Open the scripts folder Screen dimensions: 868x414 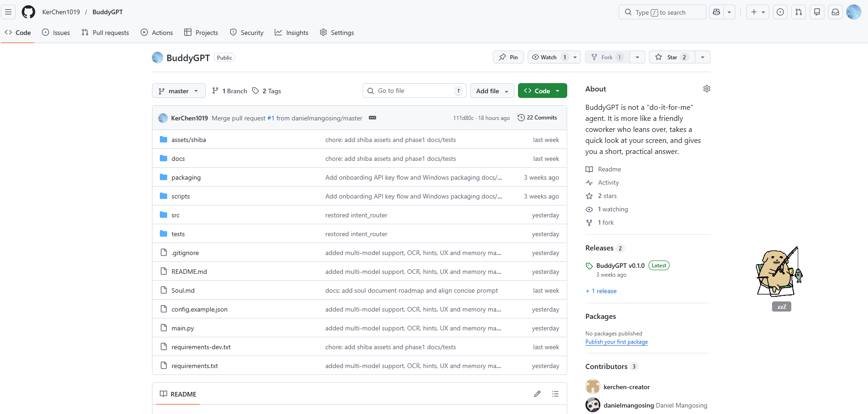(180, 196)
